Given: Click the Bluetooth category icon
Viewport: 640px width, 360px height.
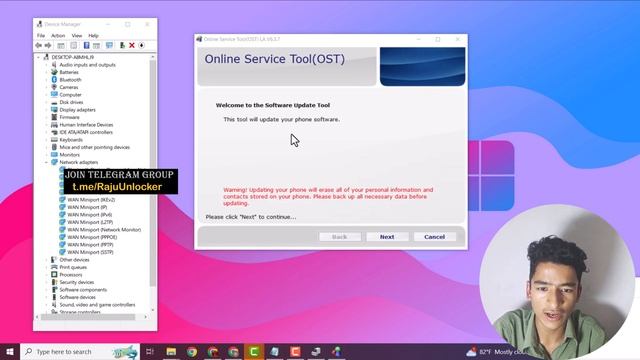Looking at the screenshot, I should pyautogui.click(x=54, y=80).
